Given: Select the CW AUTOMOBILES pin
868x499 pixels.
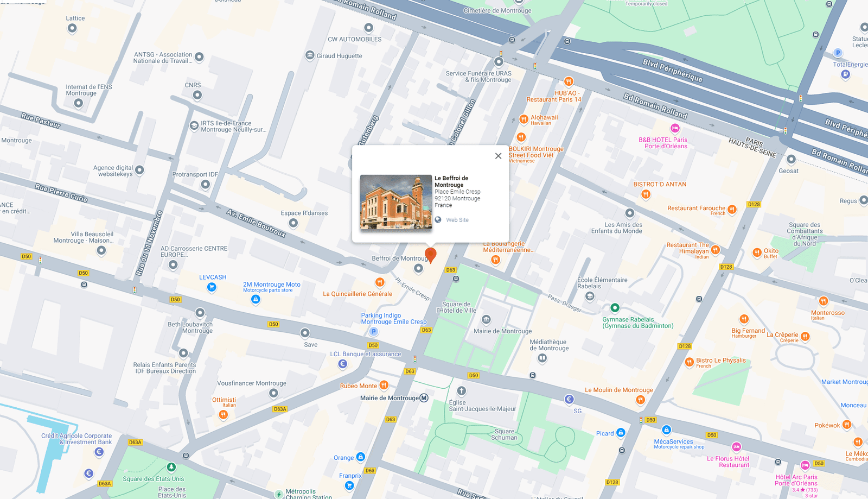Looking at the screenshot, I should coord(369,28).
